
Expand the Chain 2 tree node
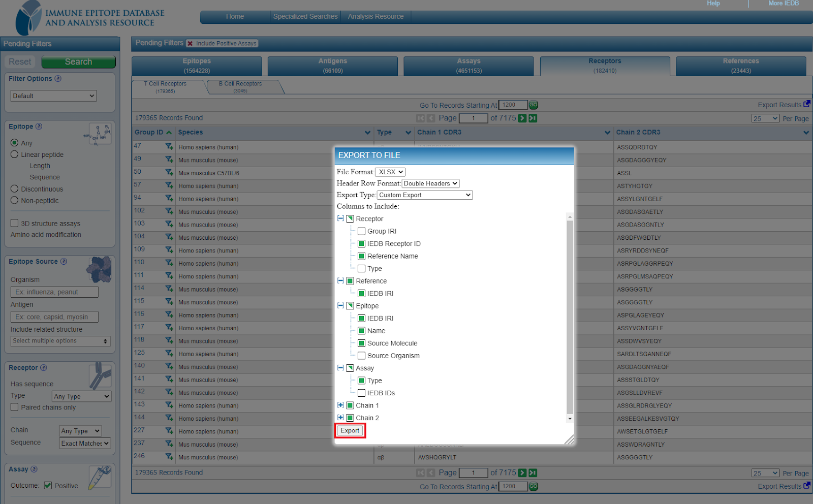[340, 418]
